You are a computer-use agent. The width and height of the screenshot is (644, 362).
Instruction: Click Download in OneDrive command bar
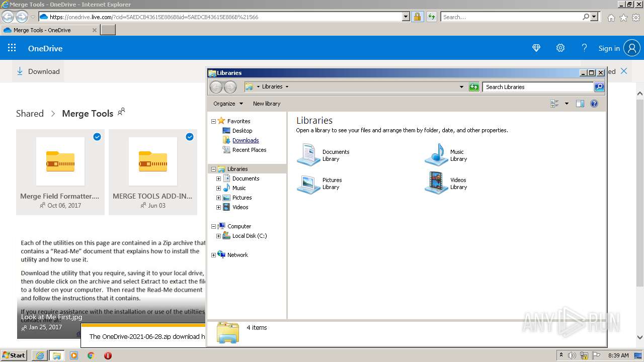pyautogui.click(x=38, y=71)
